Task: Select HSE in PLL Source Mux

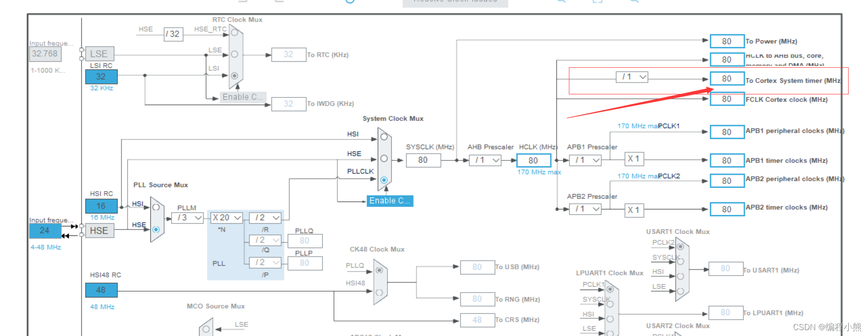Action: click(x=156, y=229)
